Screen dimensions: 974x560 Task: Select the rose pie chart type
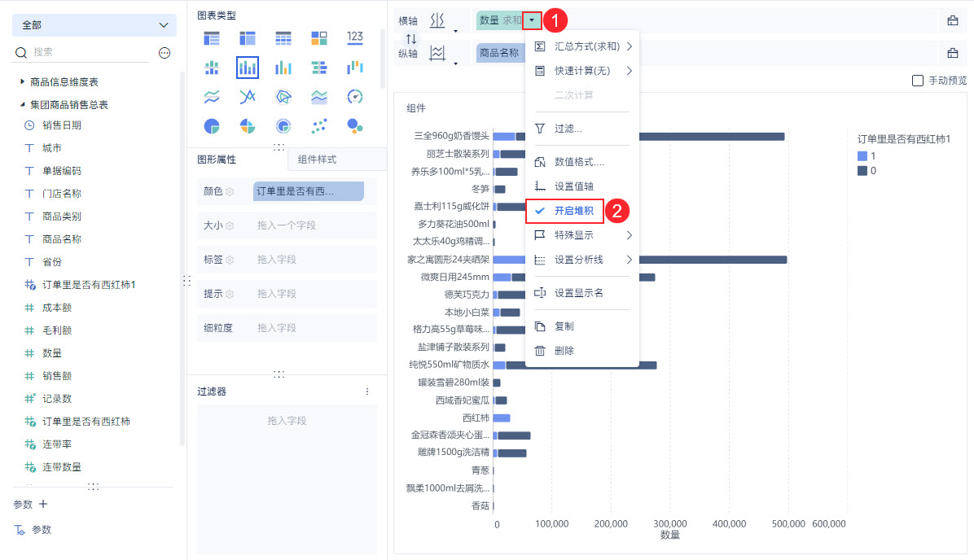click(248, 126)
